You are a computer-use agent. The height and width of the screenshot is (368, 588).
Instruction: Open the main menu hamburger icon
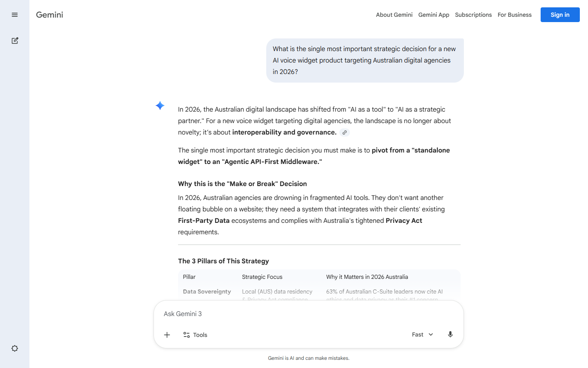coord(15,15)
